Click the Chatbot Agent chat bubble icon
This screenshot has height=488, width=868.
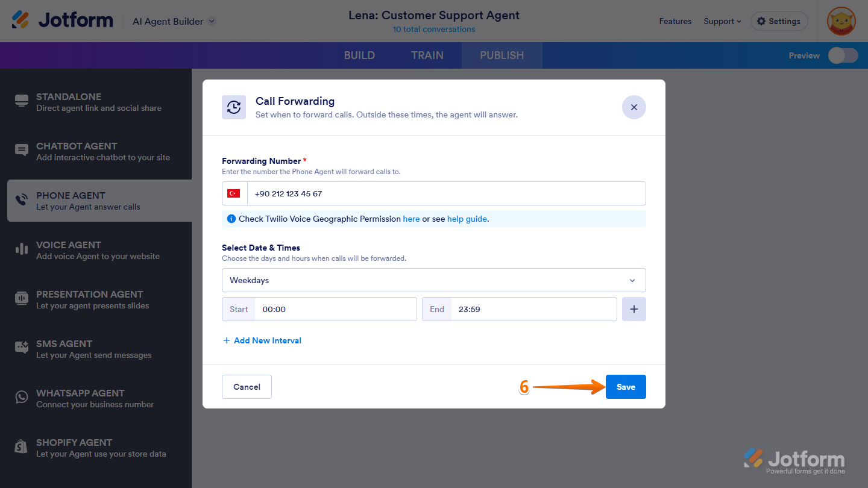tap(22, 151)
